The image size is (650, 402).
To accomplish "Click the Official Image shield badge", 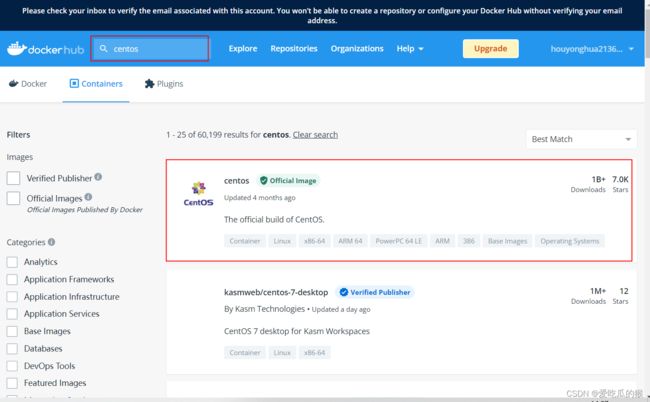I will (x=289, y=181).
